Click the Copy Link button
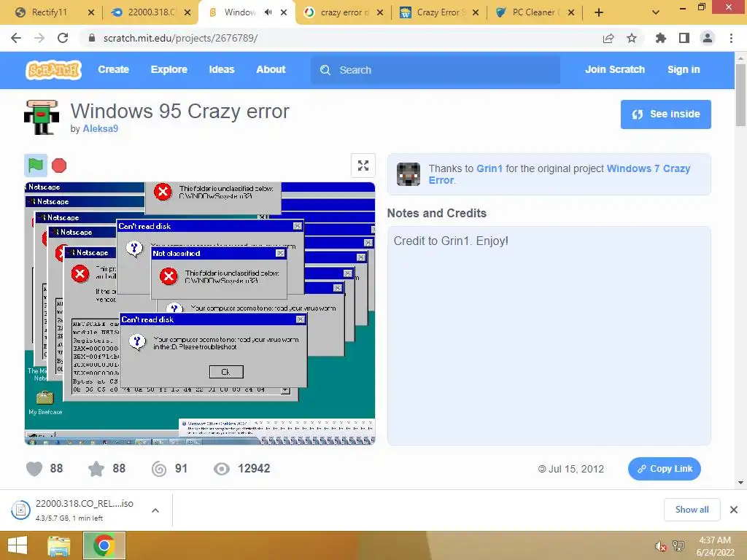747x560 pixels. point(664,469)
